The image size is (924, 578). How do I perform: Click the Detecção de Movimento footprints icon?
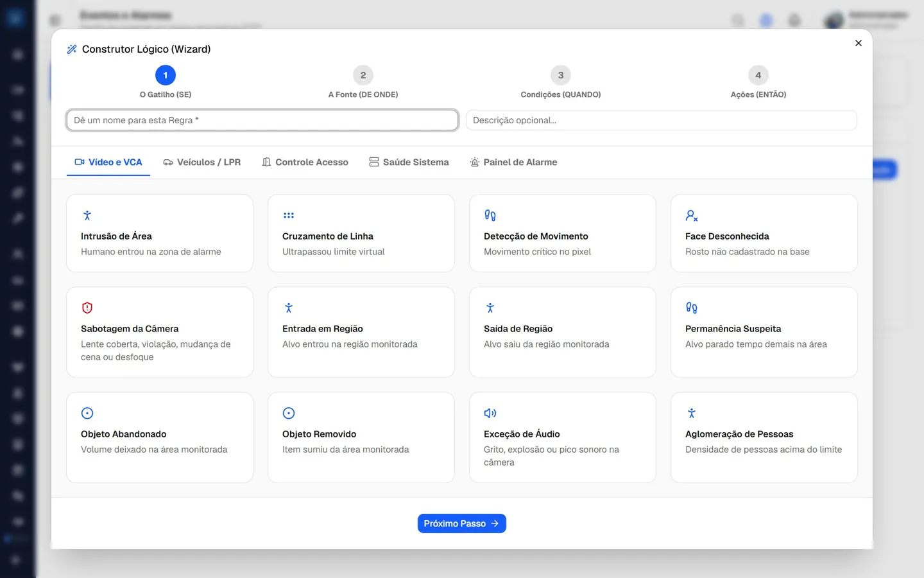coord(490,216)
